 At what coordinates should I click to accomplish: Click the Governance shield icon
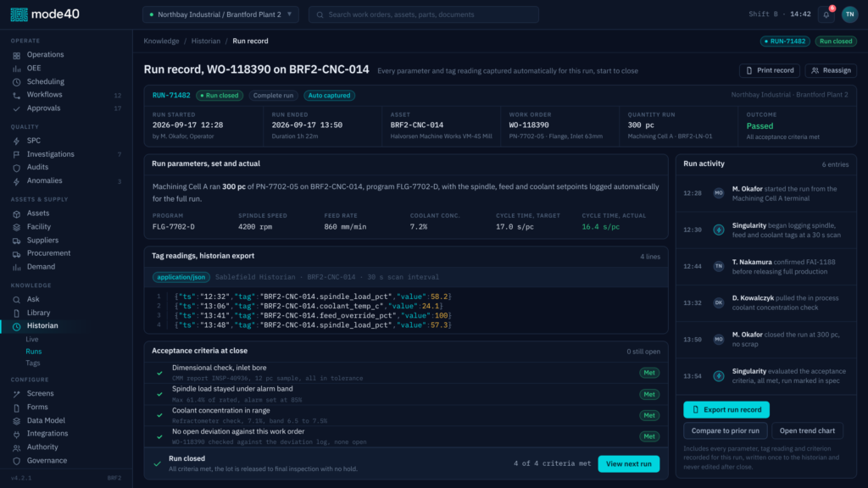(17, 461)
